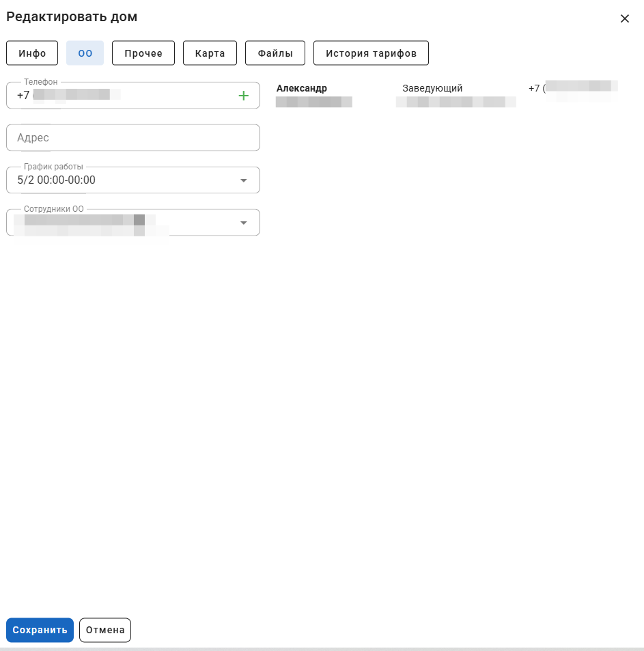Select employee name Александр
Screen dimensions: 644x651
point(302,88)
